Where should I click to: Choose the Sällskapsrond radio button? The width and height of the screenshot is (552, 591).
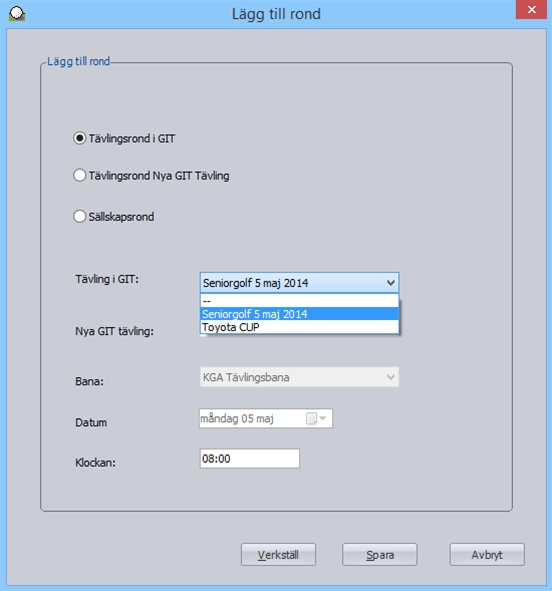[80, 216]
